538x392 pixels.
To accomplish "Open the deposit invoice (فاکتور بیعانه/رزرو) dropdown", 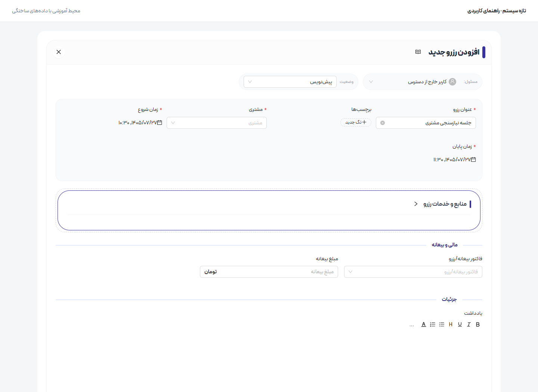I will coord(413,272).
